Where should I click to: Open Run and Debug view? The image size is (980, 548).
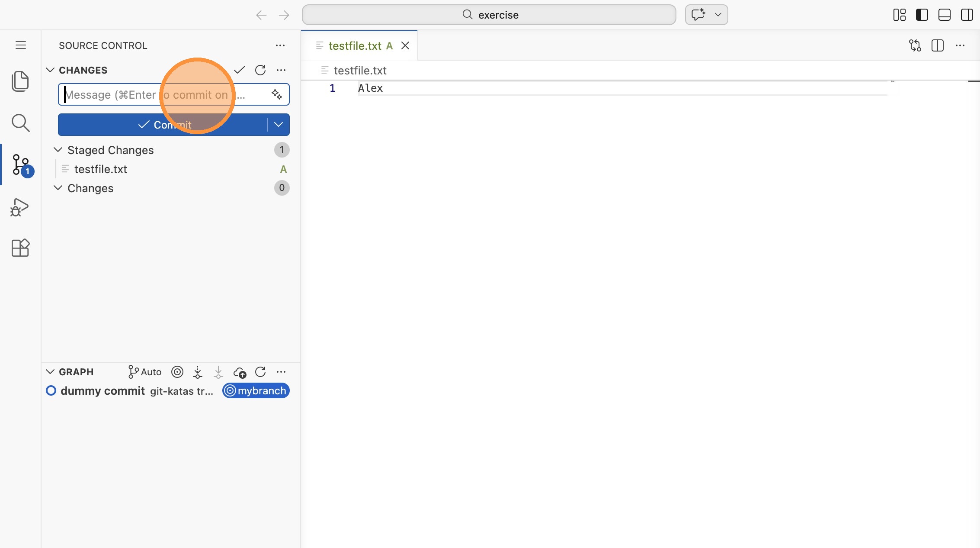tap(20, 207)
